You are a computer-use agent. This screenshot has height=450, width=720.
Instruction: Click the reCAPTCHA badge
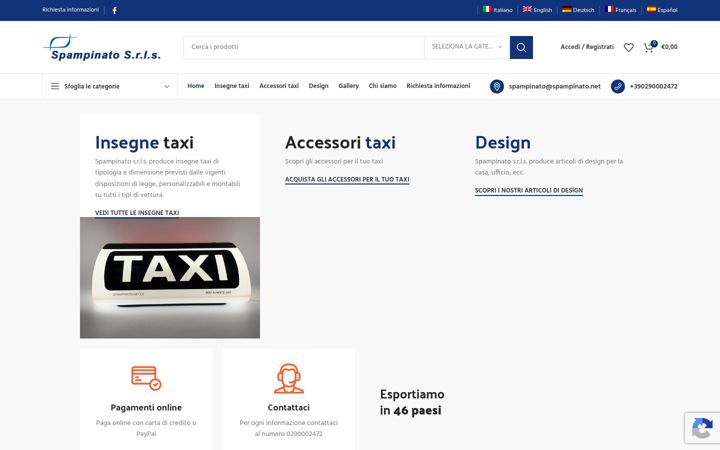702,428
